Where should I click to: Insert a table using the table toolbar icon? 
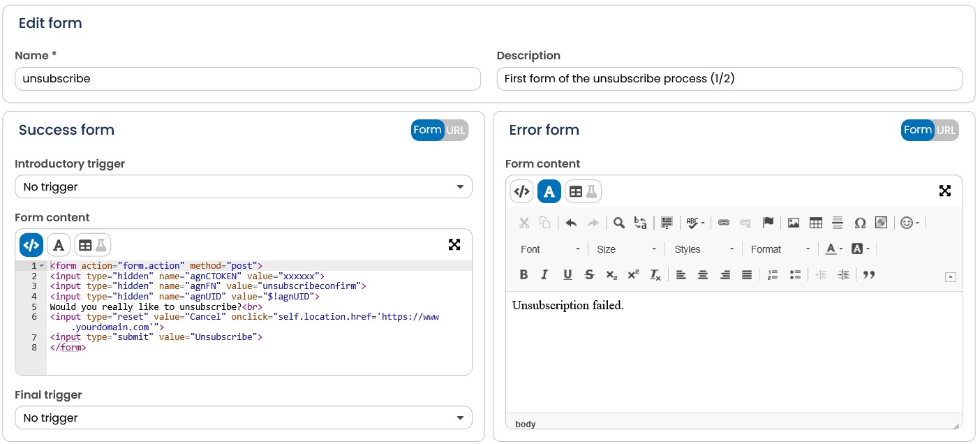coord(816,223)
